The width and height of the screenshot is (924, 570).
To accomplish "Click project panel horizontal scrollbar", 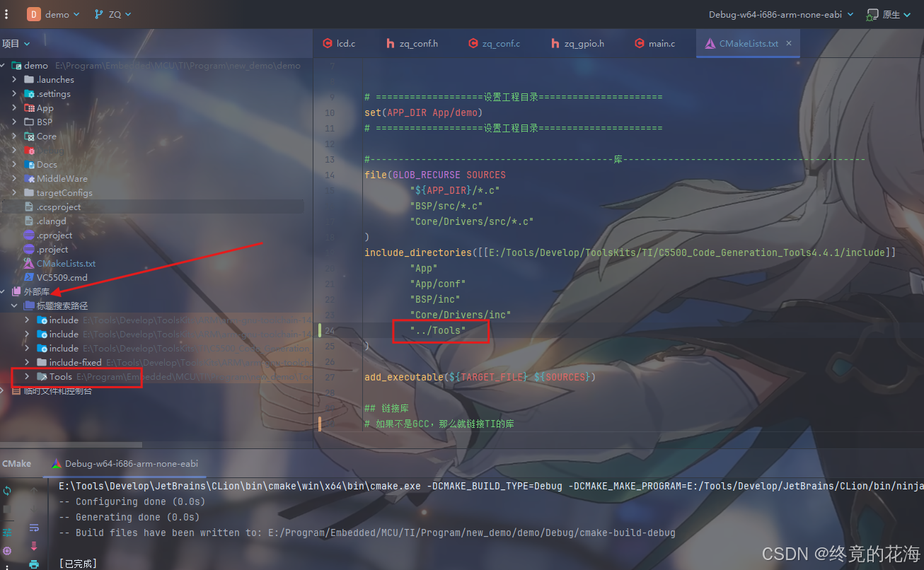I will [71, 444].
